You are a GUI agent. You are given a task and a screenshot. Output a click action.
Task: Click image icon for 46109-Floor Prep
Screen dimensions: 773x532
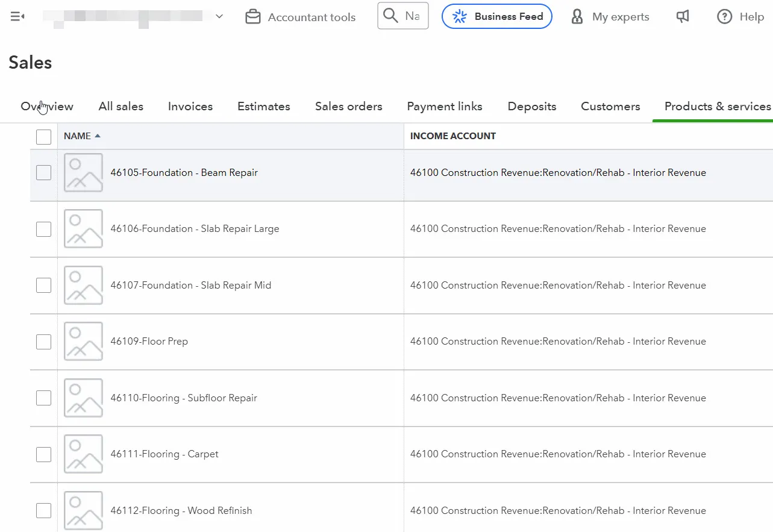(83, 342)
